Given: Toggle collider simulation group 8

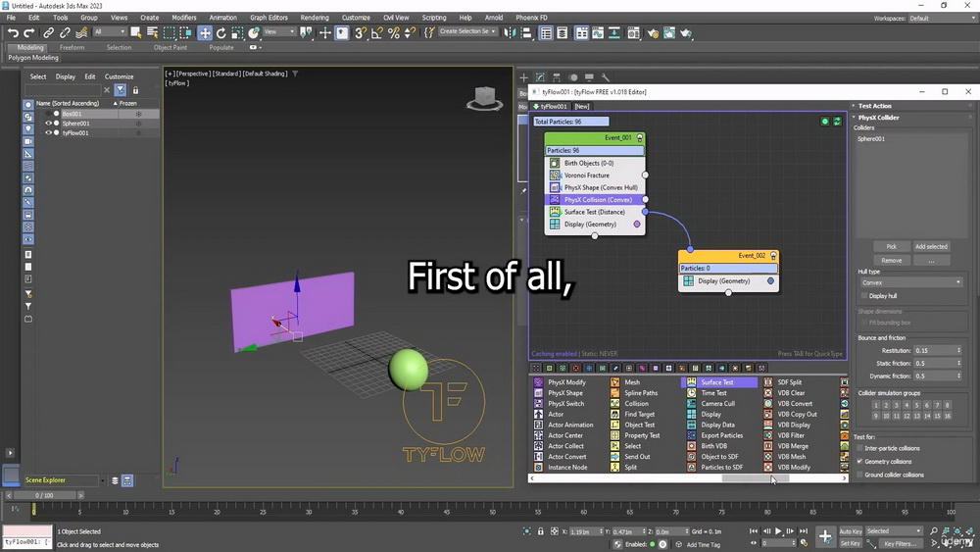Looking at the screenshot, I should [947, 405].
